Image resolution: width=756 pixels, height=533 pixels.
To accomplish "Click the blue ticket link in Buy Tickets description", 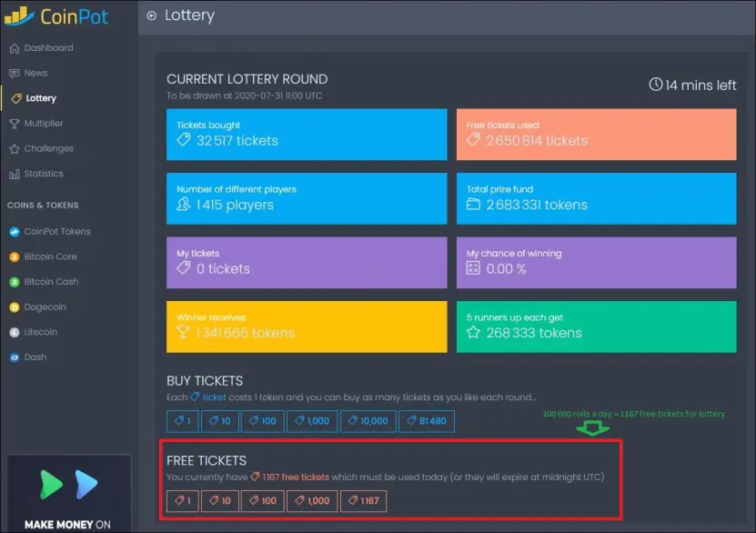I will tap(214, 397).
